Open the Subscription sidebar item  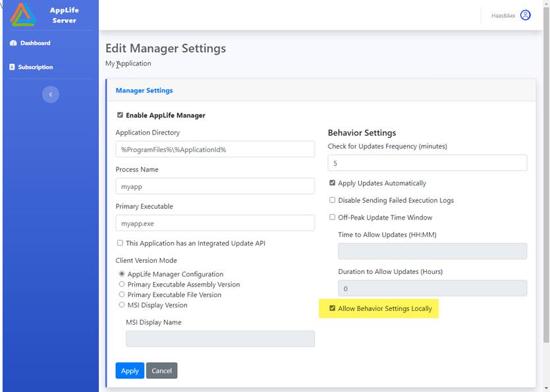pos(31,67)
